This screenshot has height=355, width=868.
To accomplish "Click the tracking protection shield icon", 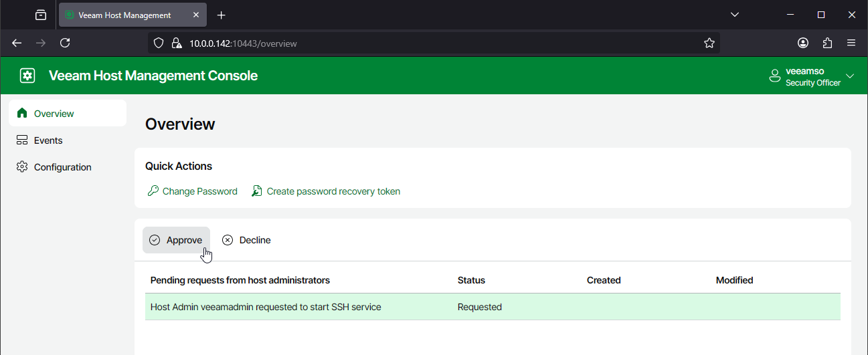I will click(x=159, y=43).
